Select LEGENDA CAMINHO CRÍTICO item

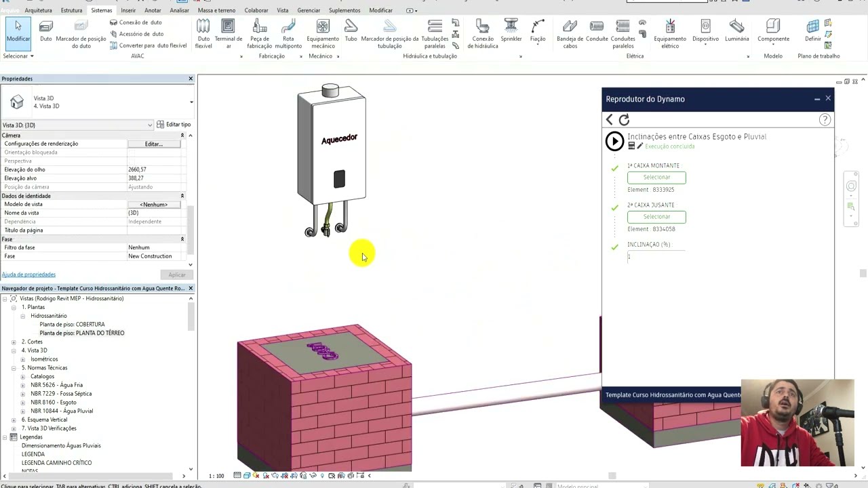point(56,463)
